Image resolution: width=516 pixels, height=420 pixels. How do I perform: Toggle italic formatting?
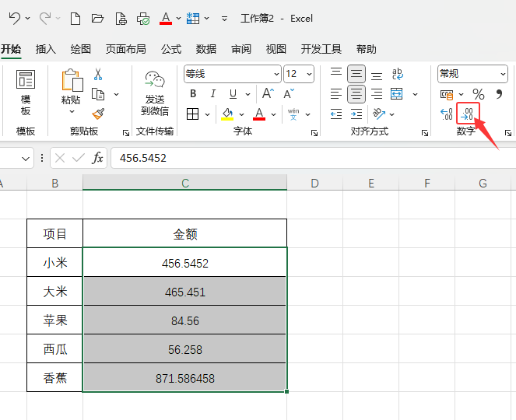click(213, 94)
